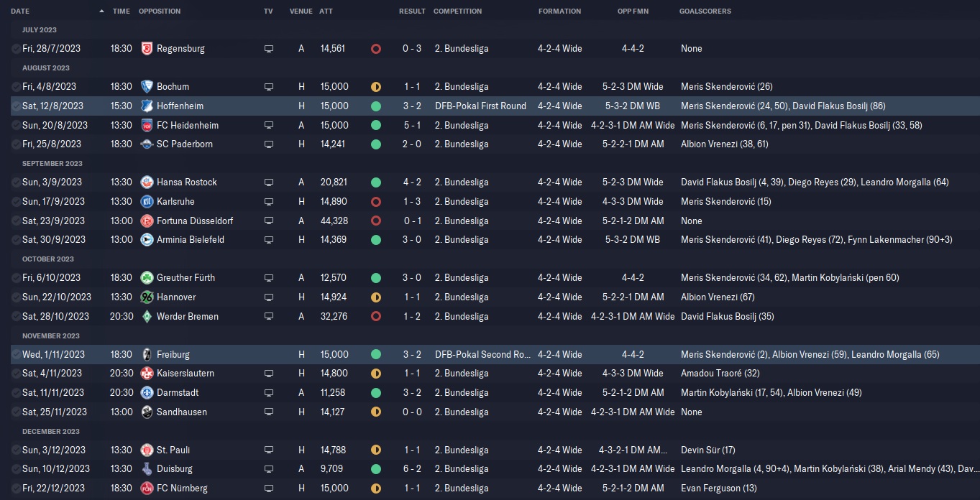Toggle the check circle for Freiburg fixture
The image size is (980, 500).
pyautogui.click(x=16, y=355)
